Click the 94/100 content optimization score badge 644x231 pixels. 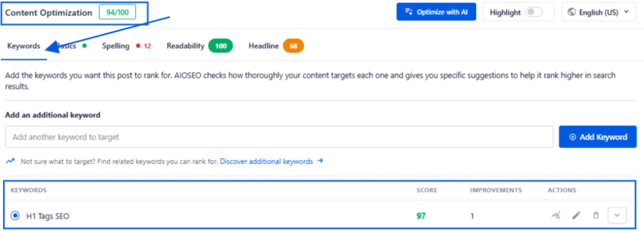(118, 13)
